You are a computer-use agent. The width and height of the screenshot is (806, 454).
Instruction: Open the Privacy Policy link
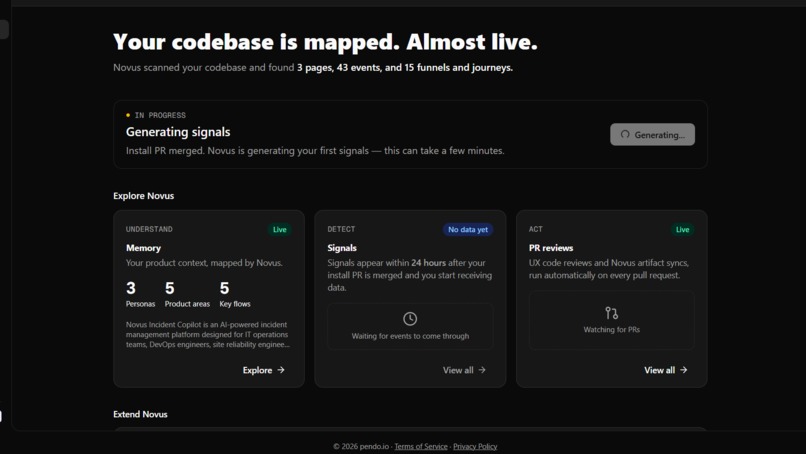[x=475, y=446]
